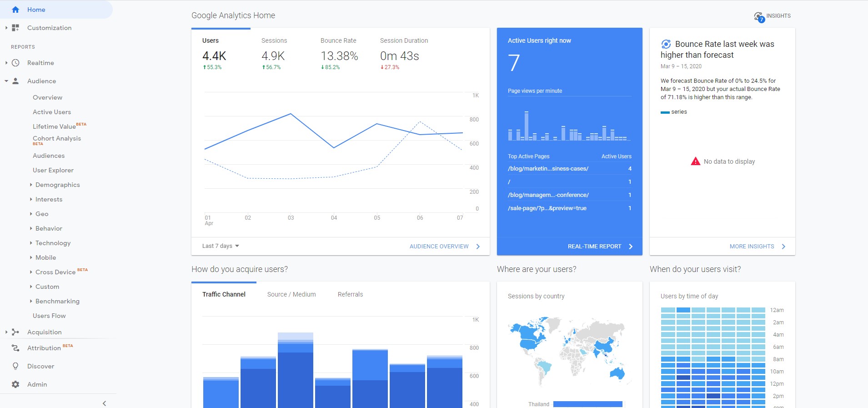Open the Audience Overview sidebar item
Viewport: 868px width, 408px height.
pyautogui.click(x=47, y=97)
